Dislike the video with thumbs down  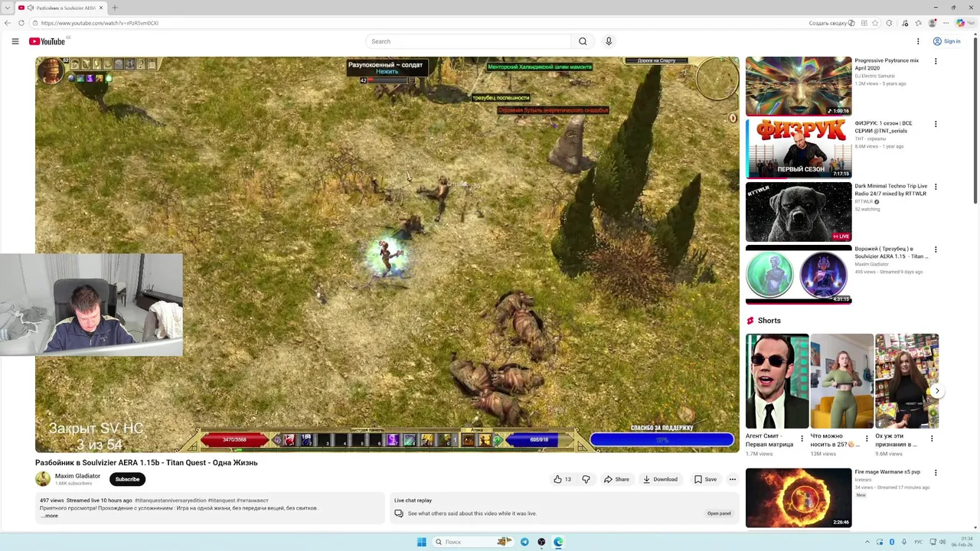[586, 479]
